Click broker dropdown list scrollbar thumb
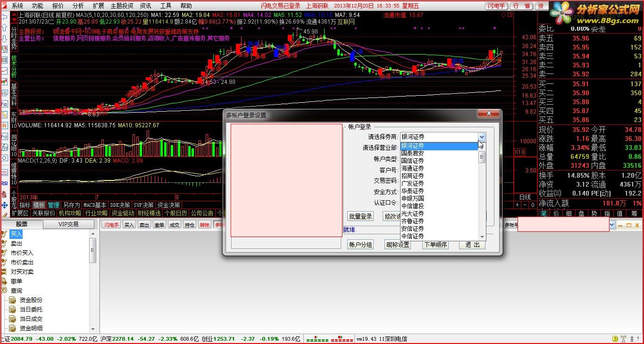644x344 pixels. [482, 157]
